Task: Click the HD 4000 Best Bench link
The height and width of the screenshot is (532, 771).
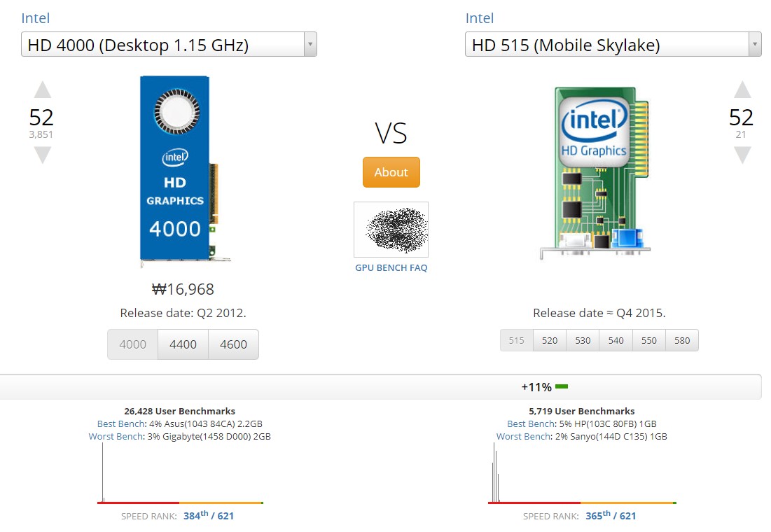Action: tap(121, 424)
